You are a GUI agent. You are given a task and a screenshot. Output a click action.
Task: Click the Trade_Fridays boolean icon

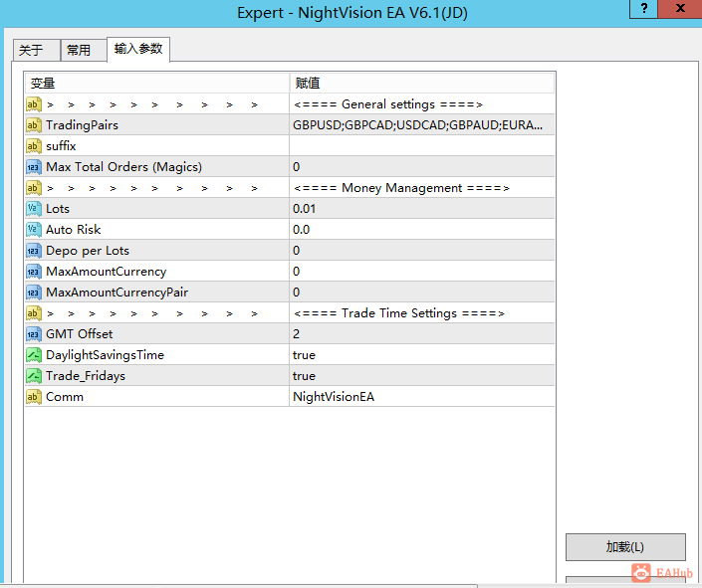34,376
